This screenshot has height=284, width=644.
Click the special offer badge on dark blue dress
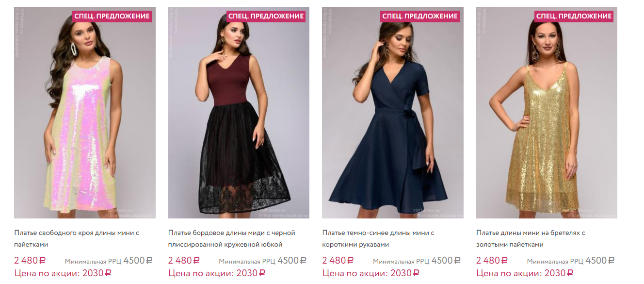pyautogui.click(x=420, y=16)
